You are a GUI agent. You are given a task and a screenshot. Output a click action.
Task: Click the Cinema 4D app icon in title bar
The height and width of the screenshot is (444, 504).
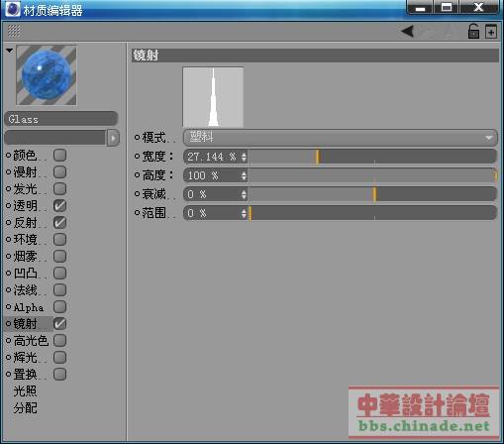coord(13,9)
